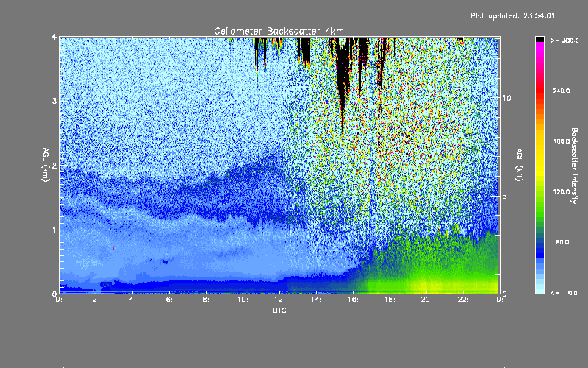
Task: Click the '120.0' colorbar value
Action: point(562,191)
